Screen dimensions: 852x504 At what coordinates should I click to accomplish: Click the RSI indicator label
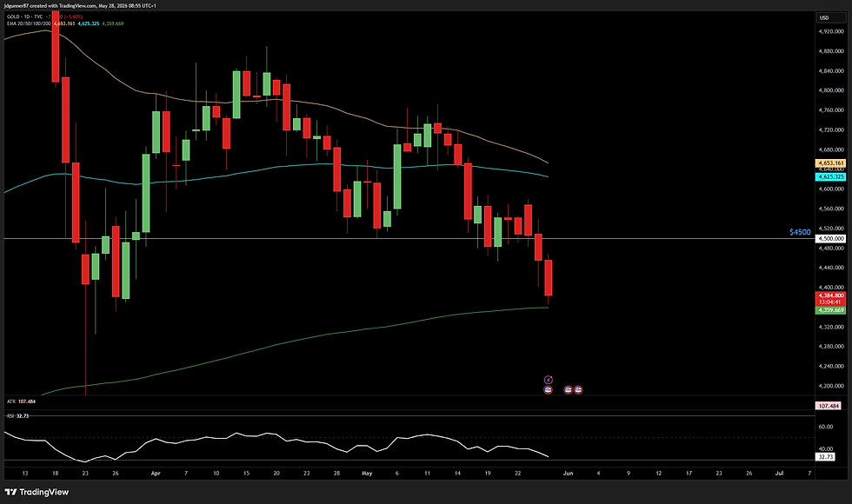click(10, 415)
